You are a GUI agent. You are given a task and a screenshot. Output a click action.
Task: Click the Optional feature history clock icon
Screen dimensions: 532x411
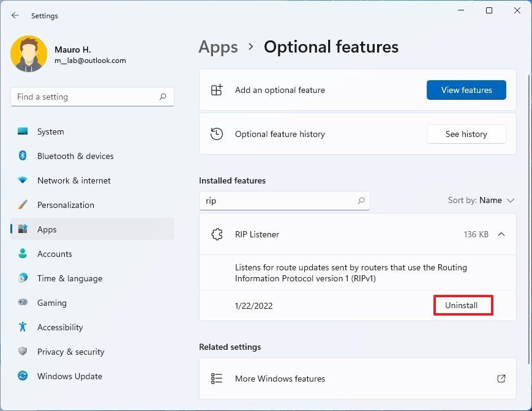point(217,134)
